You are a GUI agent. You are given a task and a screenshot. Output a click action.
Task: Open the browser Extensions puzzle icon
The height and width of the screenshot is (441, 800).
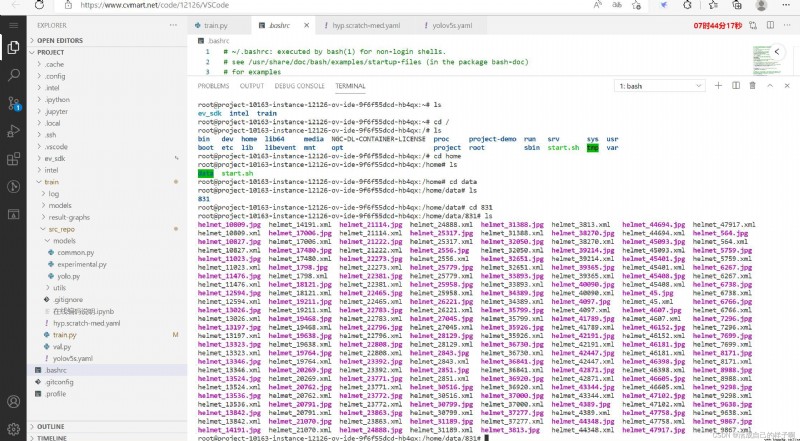coord(687,5)
